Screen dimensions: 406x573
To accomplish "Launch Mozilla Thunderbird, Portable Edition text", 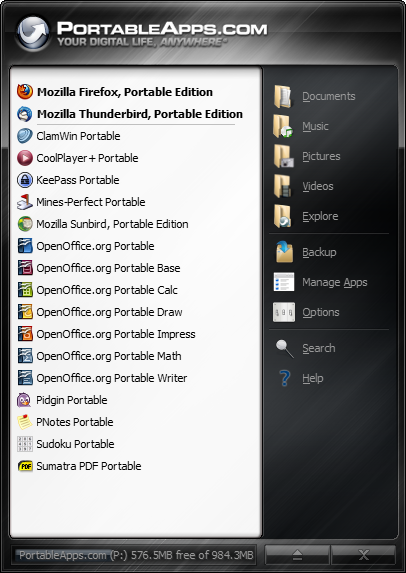I will click(x=140, y=114).
